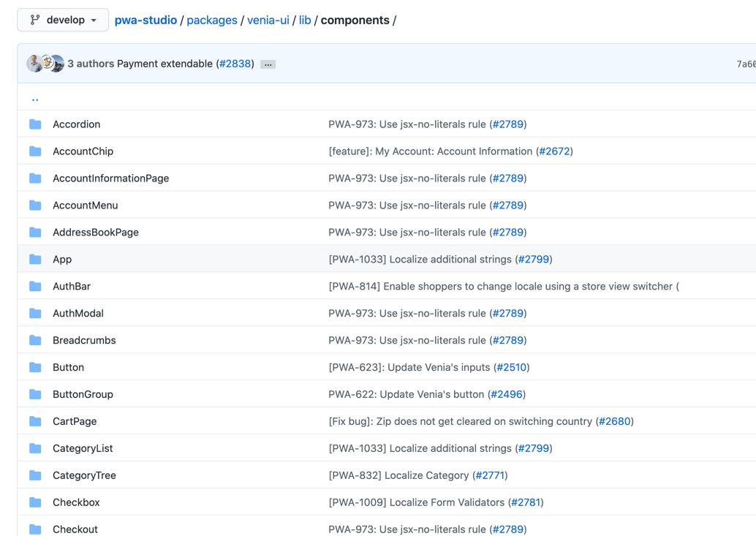756x536 pixels.
Task: Open #2496 link in ButtonGroup row
Action: pyautogui.click(x=507, y=394)
